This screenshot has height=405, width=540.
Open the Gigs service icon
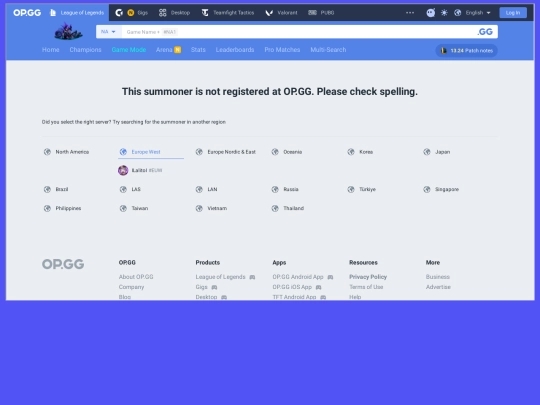point(131,13)
